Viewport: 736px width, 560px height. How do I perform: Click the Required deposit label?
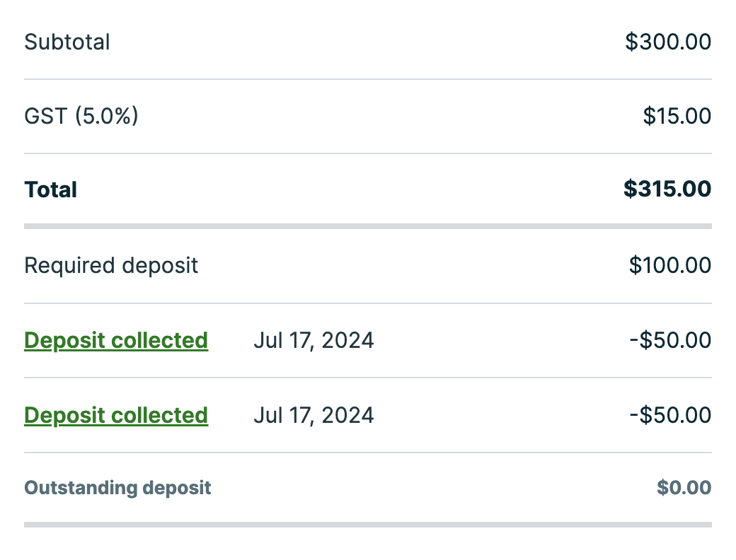(x=111, y=265)
